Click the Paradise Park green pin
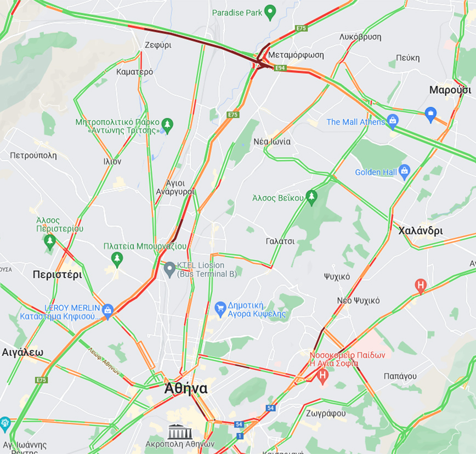This screenshot has height=454, width=476. coord(270,13)
